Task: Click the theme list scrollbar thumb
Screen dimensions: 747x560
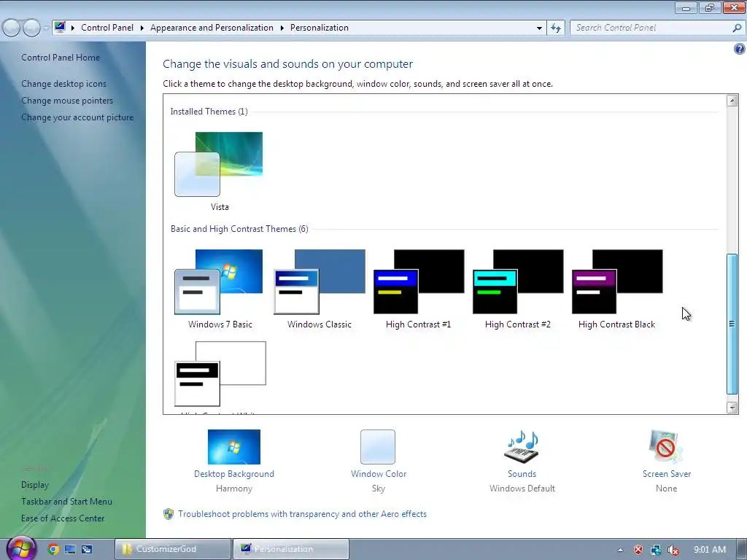Action: tap(732, 324)
